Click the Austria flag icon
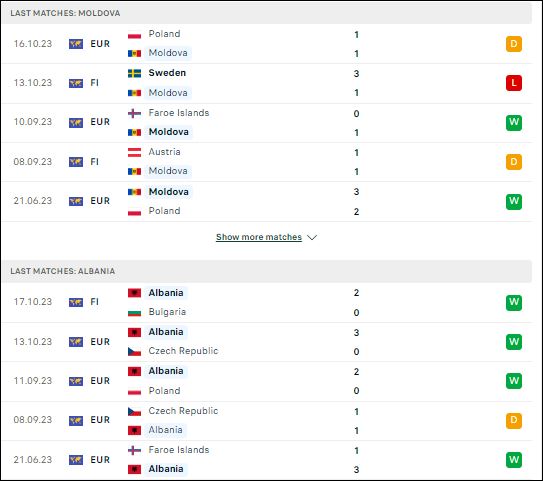This screenshot has width=543, height=481. [134, 152]
